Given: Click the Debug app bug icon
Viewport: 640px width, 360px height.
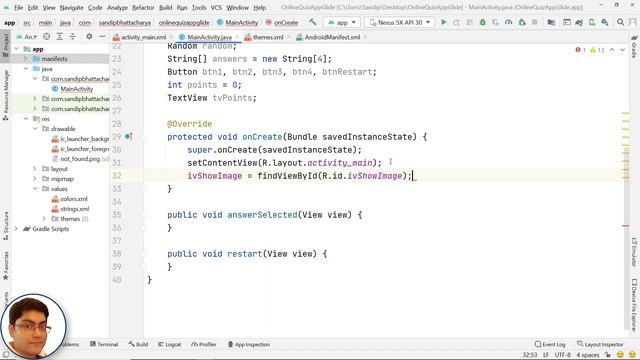Looking at the screenshot, I should pyautogui.click(x=482, y=22).
